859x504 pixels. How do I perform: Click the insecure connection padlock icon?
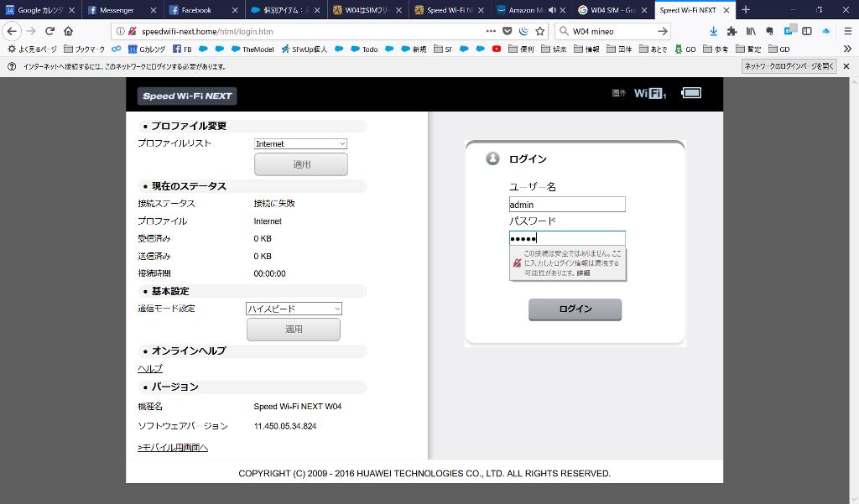132,31
